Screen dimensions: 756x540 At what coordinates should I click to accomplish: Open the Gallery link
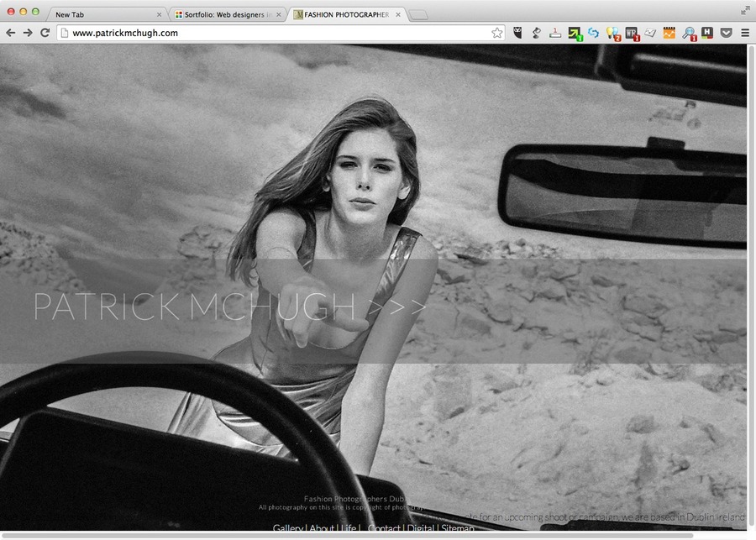[x=287, y=528]
